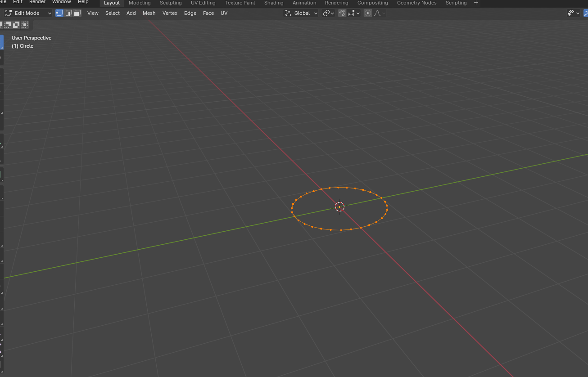Click the 3D cursor in the viewport
Image resolution: width=588 pixels, height=377 pixels.
[339, 206]
